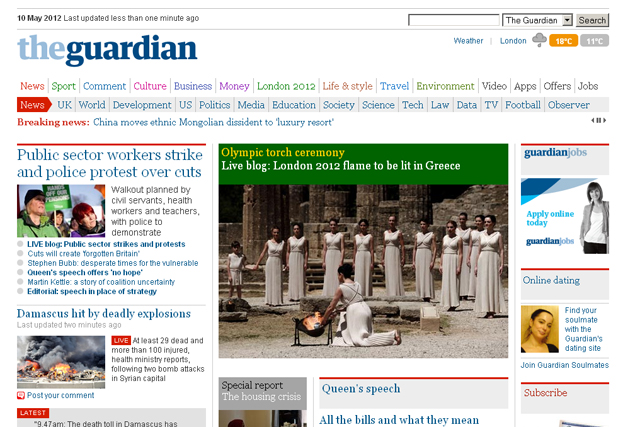Open Editorial: speech in place of strategy
The height and width of the screenshot is (427, 640).
pos(92,291)
